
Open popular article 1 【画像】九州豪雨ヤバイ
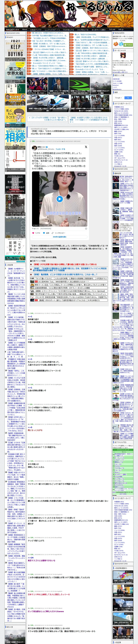16,272
